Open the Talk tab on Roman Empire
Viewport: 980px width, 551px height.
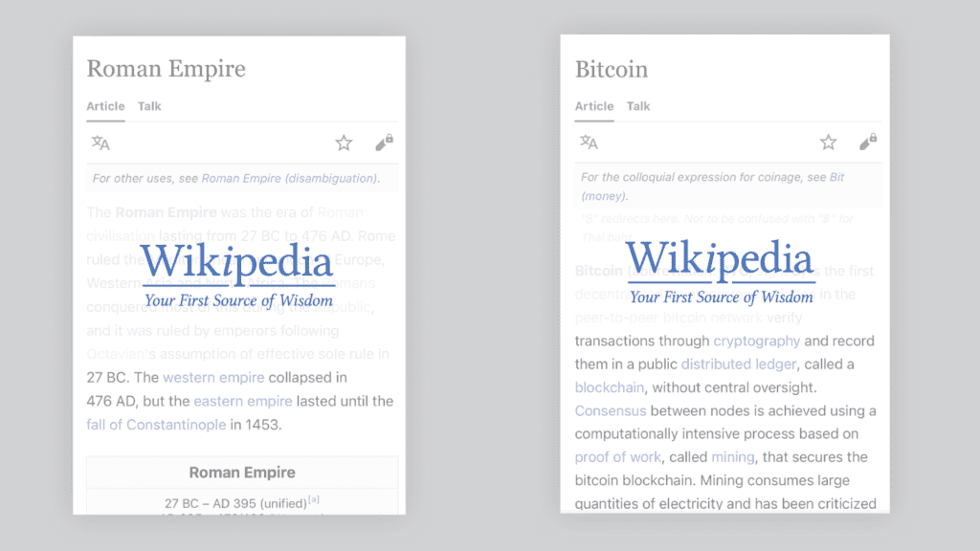[149, 106]
